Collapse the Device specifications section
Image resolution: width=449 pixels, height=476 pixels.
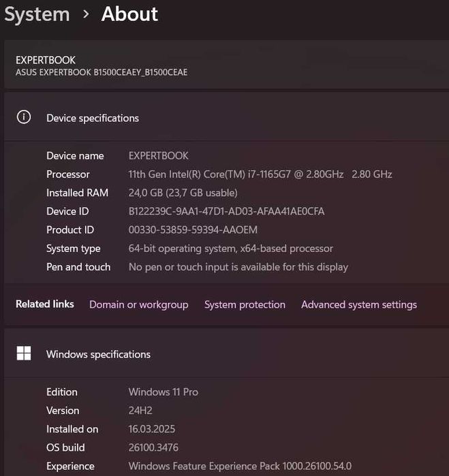93,118
